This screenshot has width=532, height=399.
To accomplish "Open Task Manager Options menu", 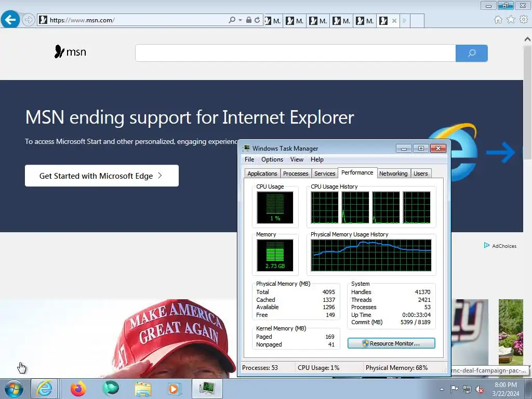I will coord(272,159).
